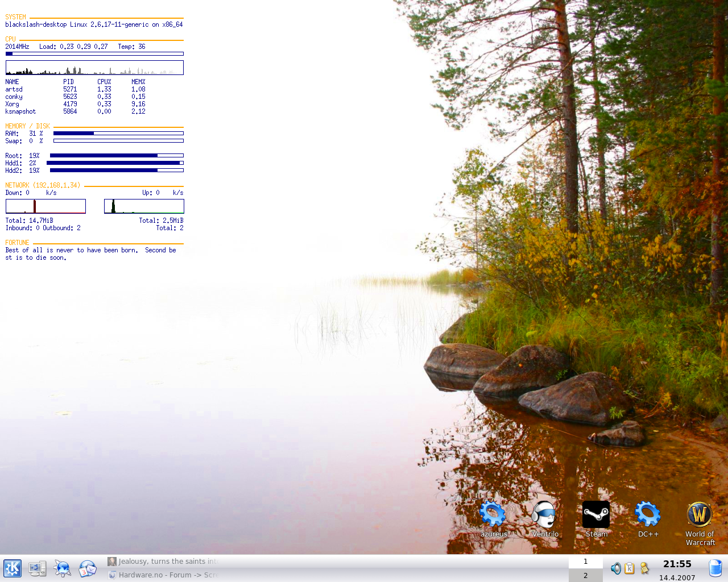Click the Hdd1 2% disk bar
The image size is (728, 582).
[115, 163]
